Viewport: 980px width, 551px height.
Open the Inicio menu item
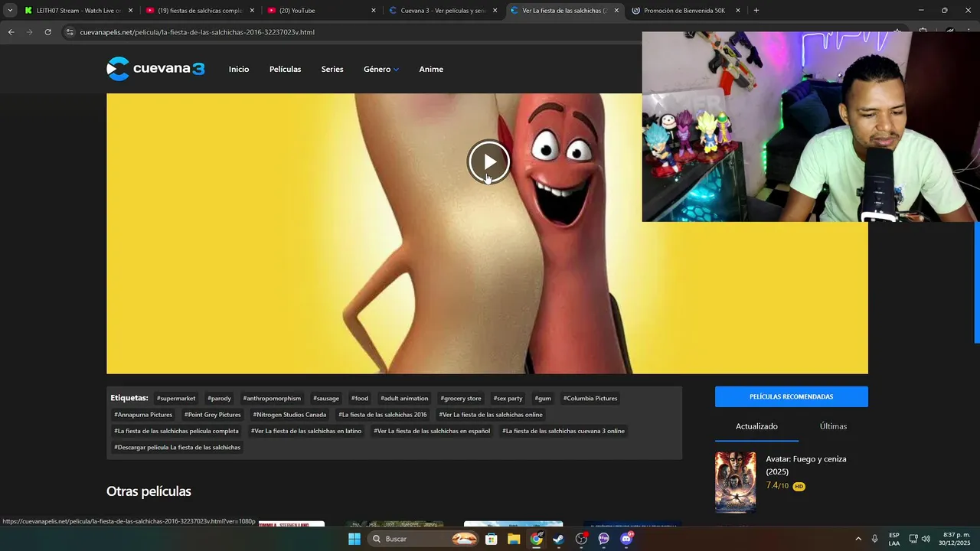pos(239,69)
